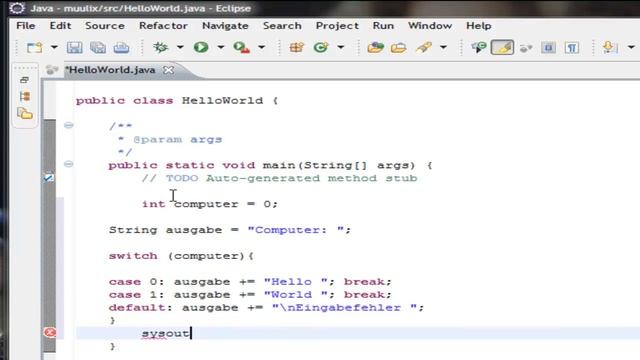The width and height of the screenshot is (640, 360).
Task: Open the New wizard dropdown arrow
Action: (x=54, y=47)
